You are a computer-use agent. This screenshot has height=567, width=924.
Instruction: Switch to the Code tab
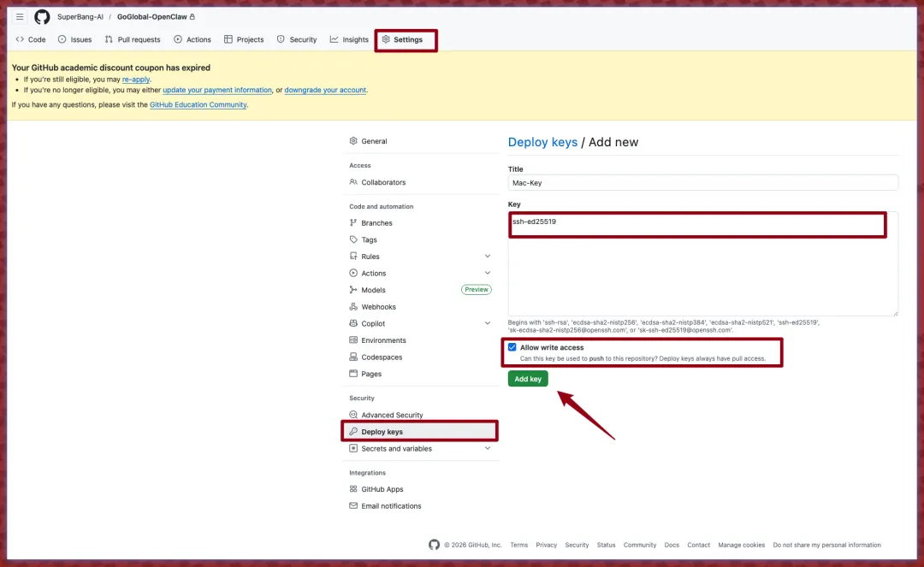tap(31, 39)
